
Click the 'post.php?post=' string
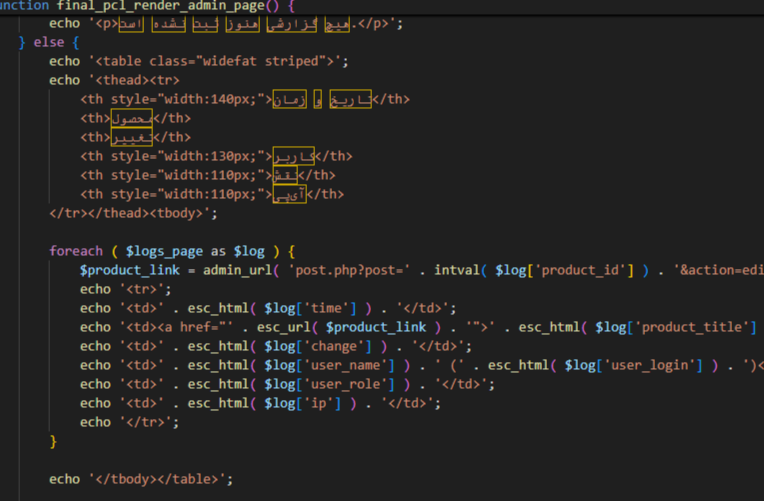349,270
